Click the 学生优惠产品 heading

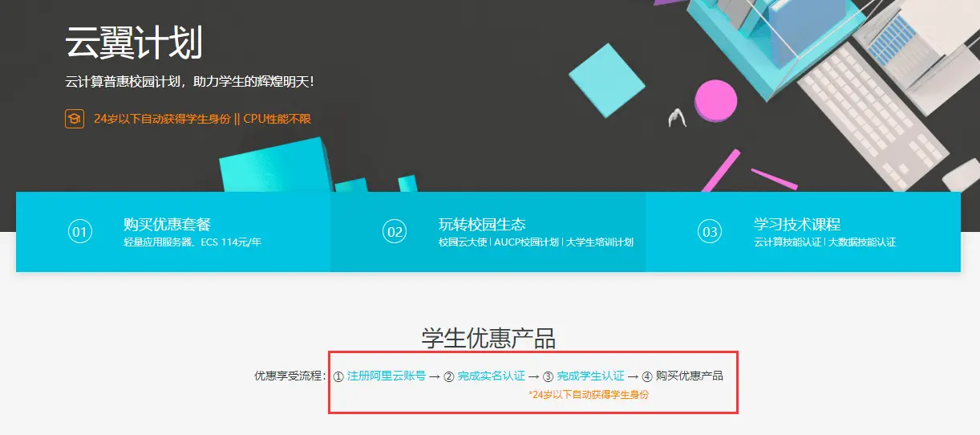coord(488,338)
